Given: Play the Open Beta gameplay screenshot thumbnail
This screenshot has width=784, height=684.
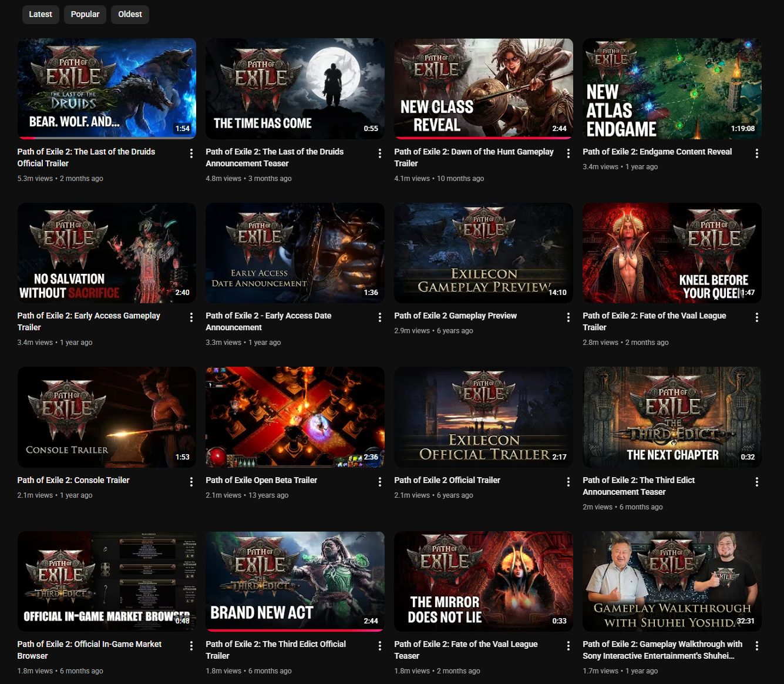Looking at the screenshot, I should (295, 417).
